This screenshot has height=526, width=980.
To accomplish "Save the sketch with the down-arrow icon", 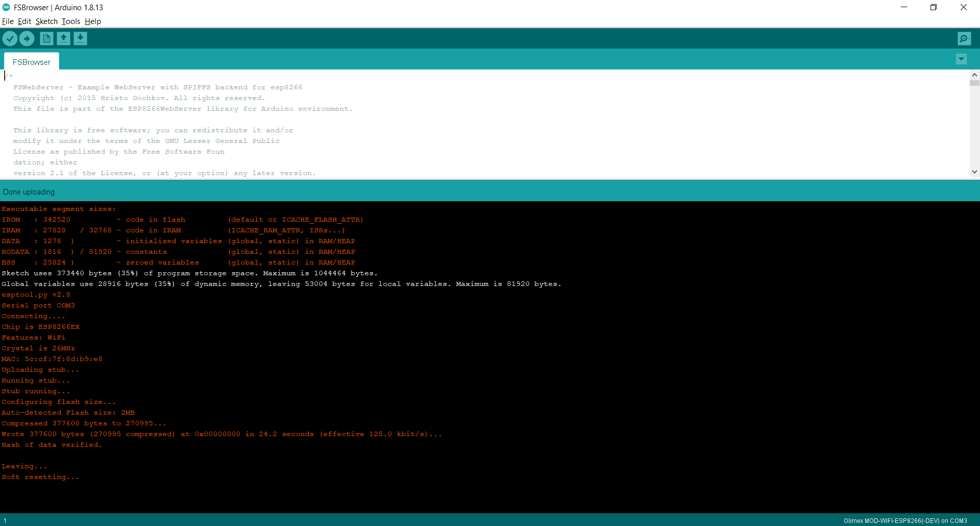I will coord(80,39).
